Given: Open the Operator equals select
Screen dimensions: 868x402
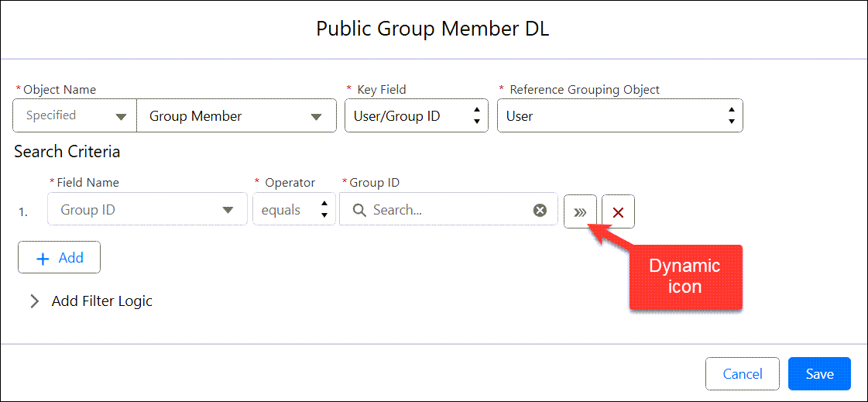Looking at the screenshot, I should [x=294, y=209].
